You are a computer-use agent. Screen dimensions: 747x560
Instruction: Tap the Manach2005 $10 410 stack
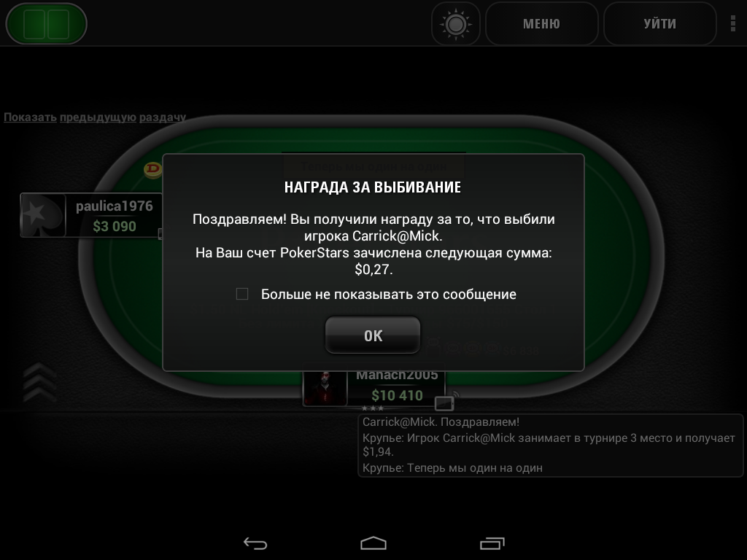397,395
